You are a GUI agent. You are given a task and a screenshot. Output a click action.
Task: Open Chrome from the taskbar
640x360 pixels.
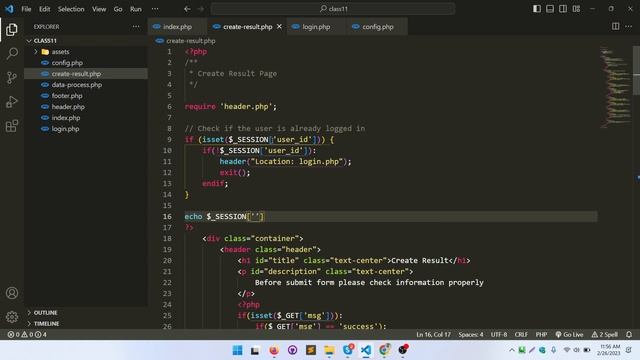pyautogui.click(x=384, y=350)
